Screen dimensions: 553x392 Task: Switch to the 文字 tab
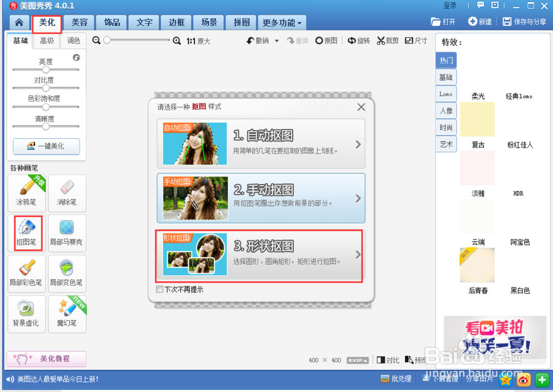point(144,23)
